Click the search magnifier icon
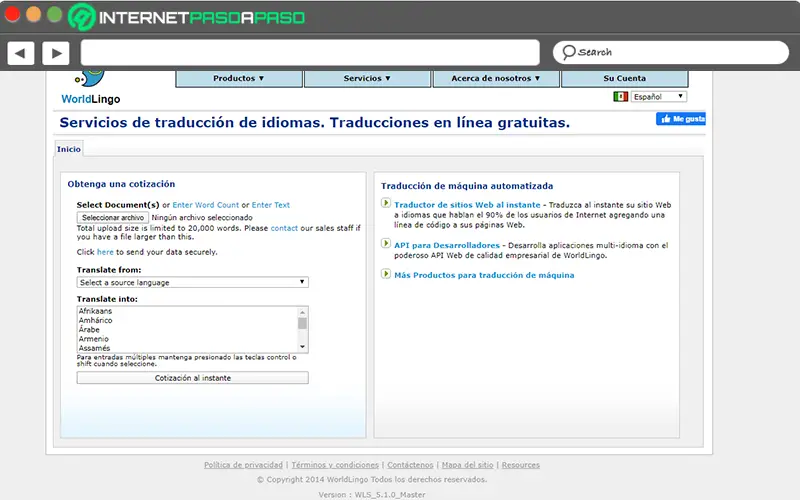This screenshot has width=800, height=500. pos(568,52)
